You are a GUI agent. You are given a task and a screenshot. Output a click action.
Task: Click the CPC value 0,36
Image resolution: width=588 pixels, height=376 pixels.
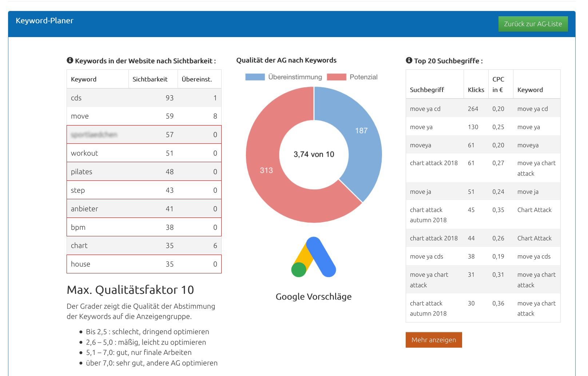[x=498, y=303]
